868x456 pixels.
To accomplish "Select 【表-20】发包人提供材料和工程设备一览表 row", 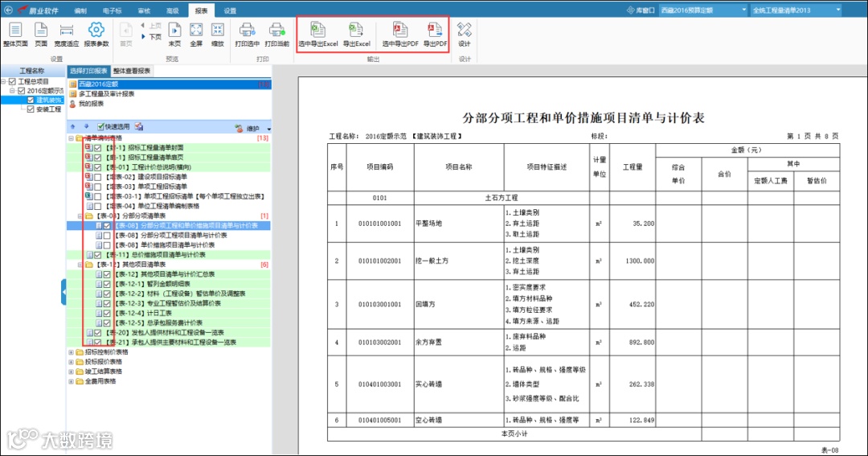I will pos(169,332).
